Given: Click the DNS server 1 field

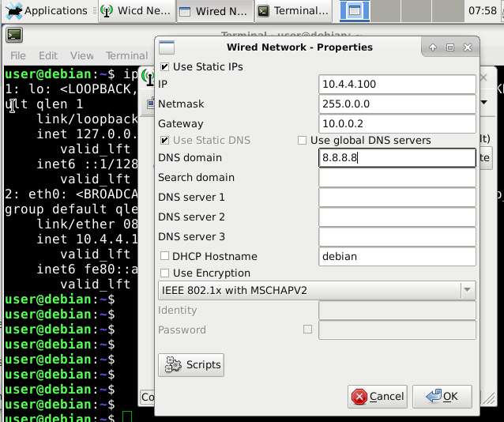Looking at the screenshot, I should click(397, 197).
